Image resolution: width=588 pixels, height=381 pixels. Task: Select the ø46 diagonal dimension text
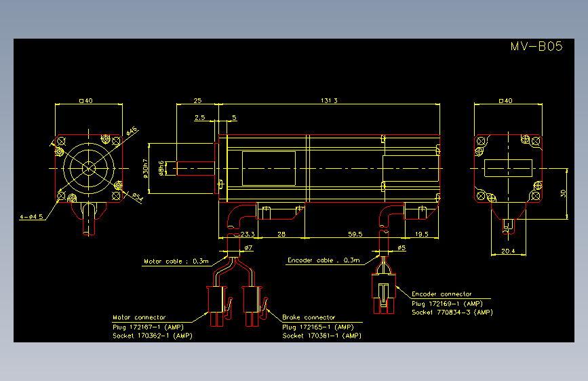pos(132,132)
